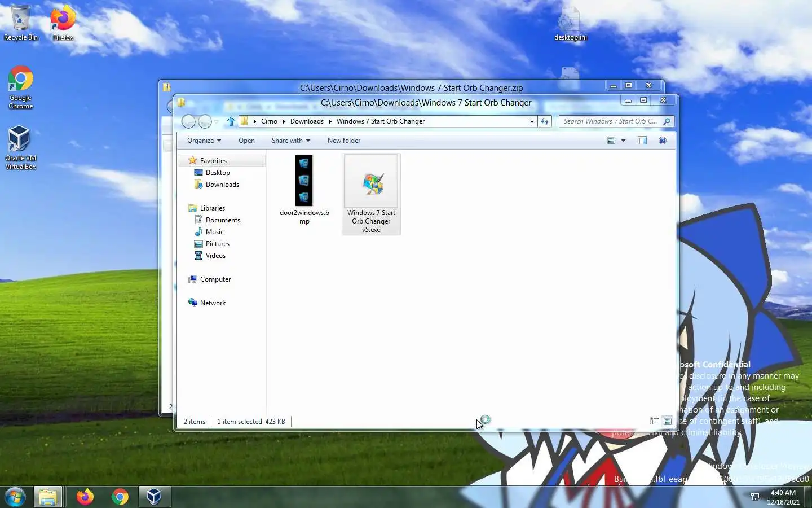Click Downloads breadcrumb in address bar

[307, 121]
